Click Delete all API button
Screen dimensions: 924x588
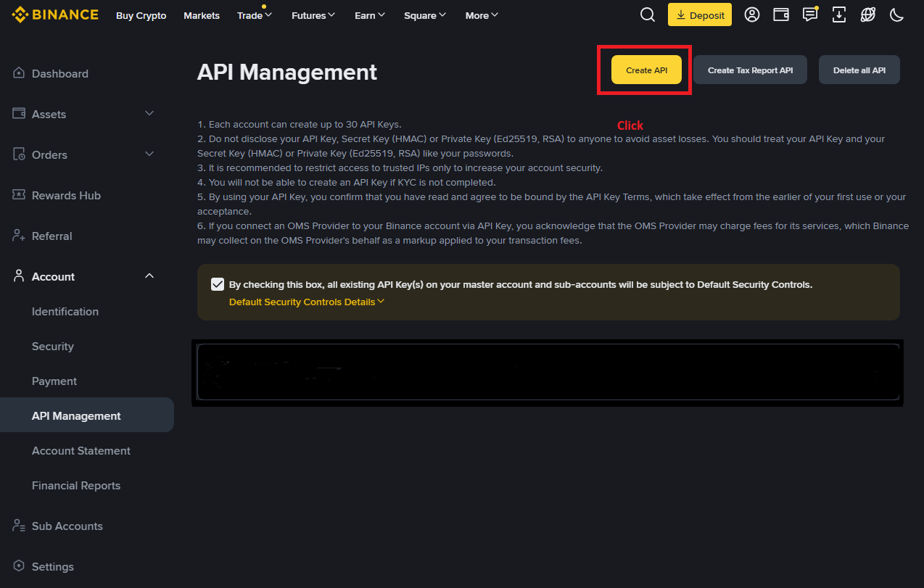point(859,70)
